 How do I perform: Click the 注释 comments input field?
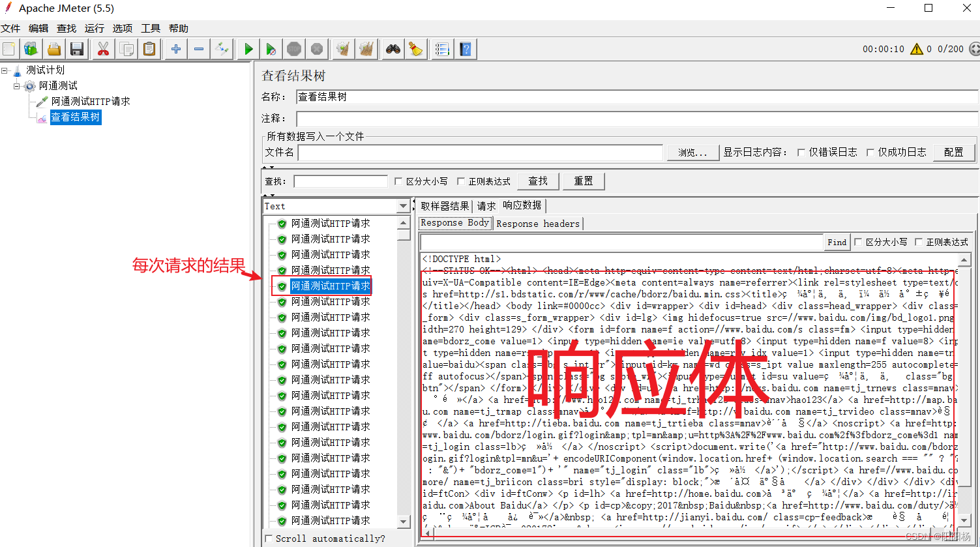(x=637, y=119)
